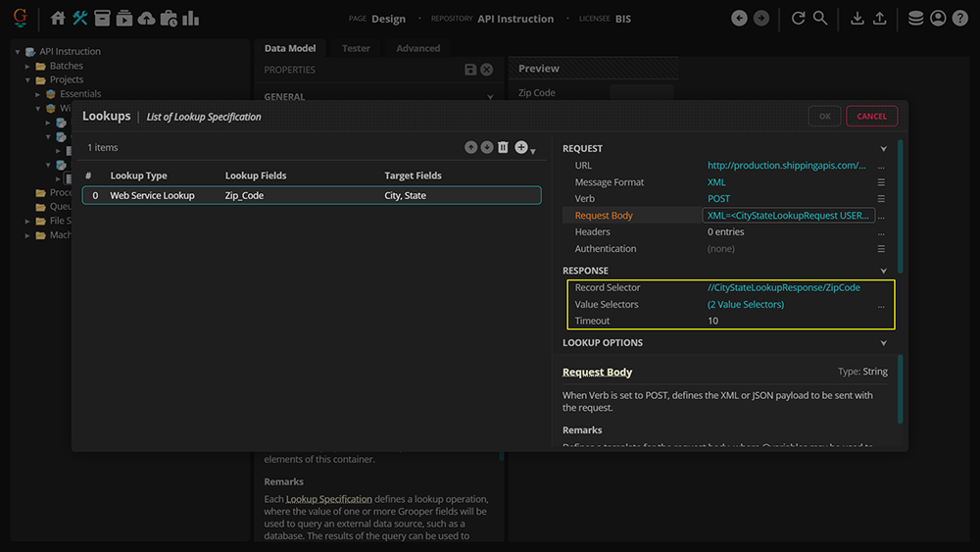
Task: Move the lookup item up with the arrow
Action: click(471, 147)
